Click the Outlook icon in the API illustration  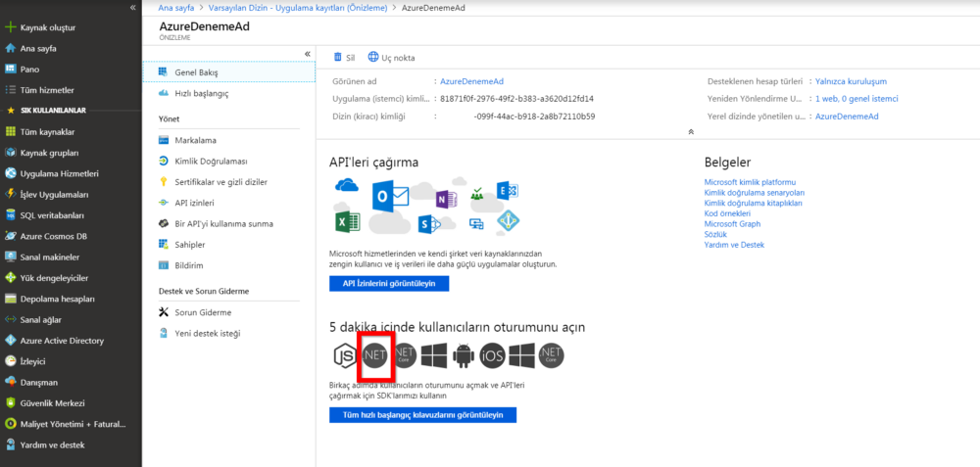pos(389,198)
